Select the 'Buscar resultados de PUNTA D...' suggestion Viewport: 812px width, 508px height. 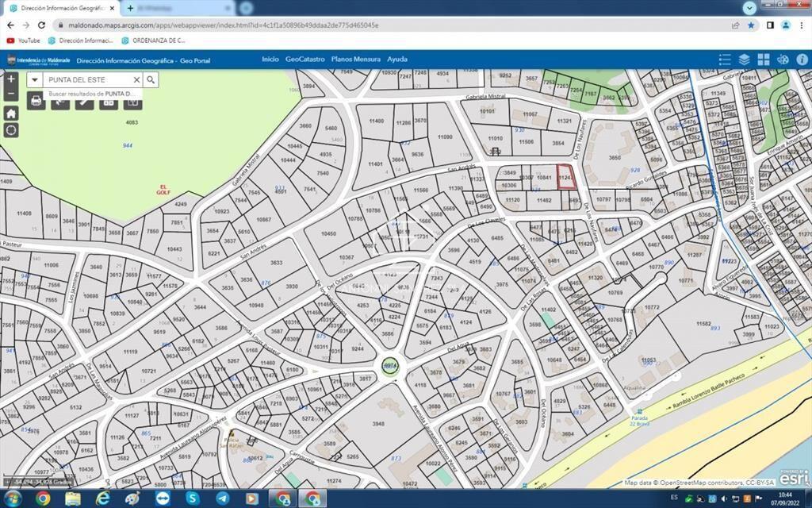pyautogui.click(x=92, y=94)
